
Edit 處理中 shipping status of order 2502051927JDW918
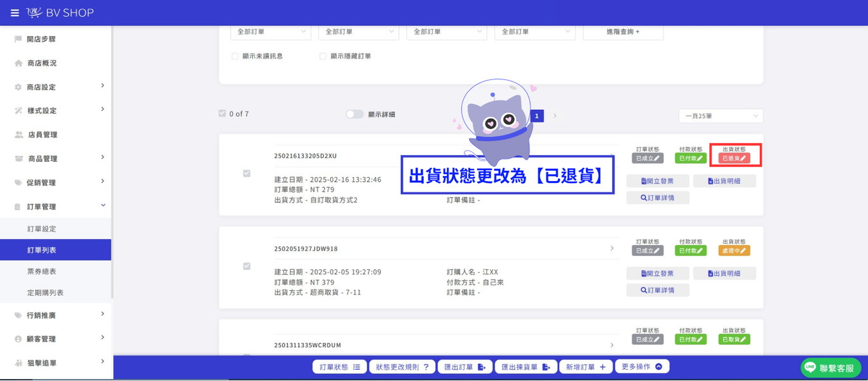pyautogui.click(x=735, y=251)
